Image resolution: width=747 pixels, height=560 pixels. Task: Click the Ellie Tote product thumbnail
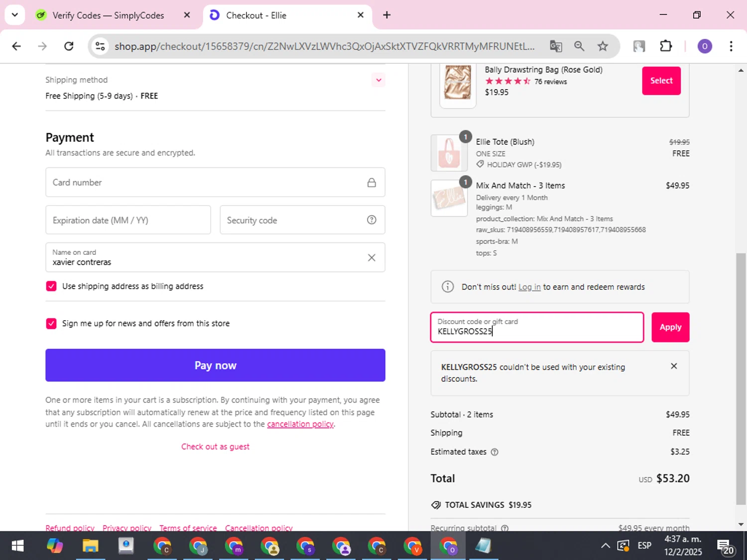coord(449,153)
